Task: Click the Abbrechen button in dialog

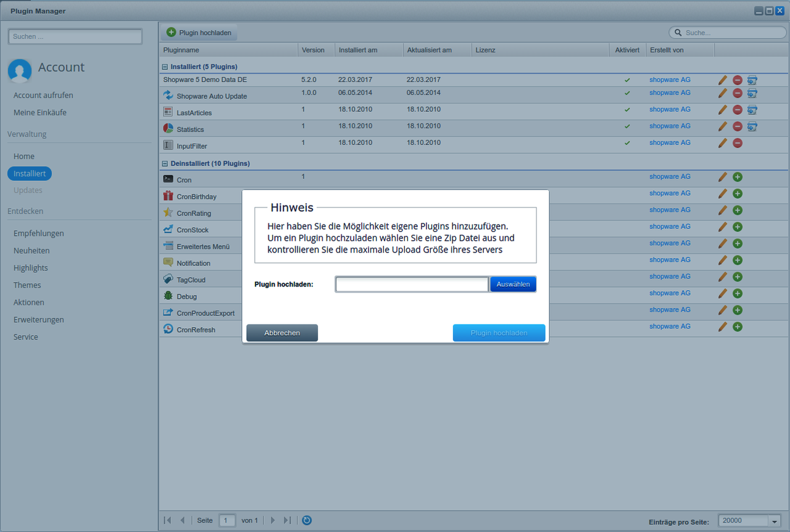Action: click(282, 333)
